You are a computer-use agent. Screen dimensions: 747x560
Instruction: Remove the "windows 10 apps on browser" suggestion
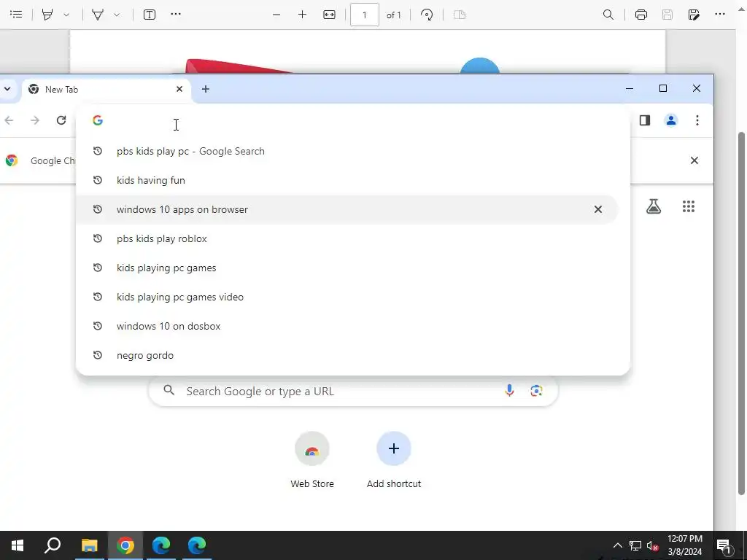coord(598,209)
